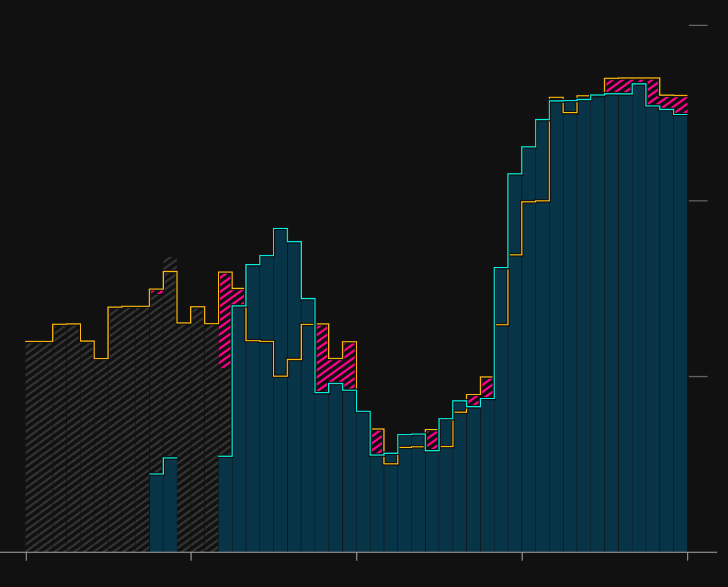Click the leftmost x-axis tick mark

(x=26, y=556)
